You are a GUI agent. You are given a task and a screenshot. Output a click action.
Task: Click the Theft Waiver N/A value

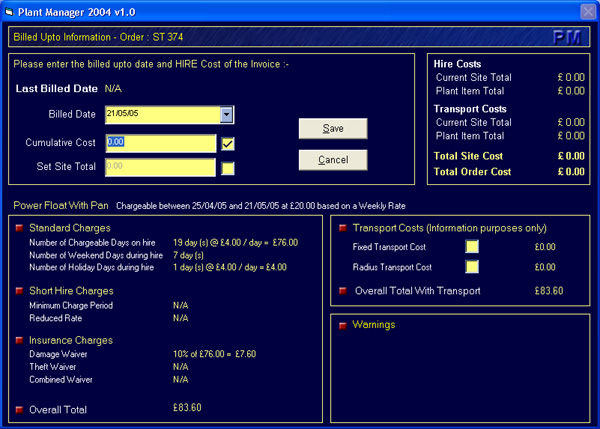click(181, 367)
